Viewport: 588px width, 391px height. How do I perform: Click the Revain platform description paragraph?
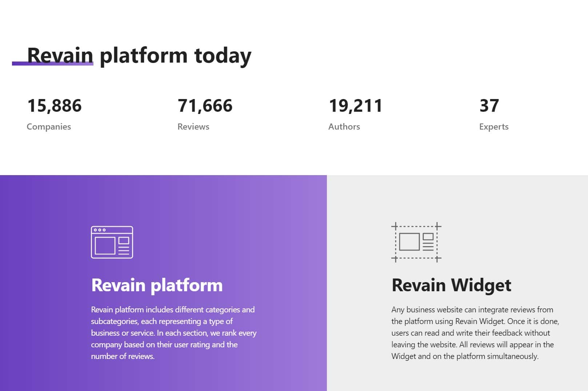pyautogui.click(x=173, y=333)
